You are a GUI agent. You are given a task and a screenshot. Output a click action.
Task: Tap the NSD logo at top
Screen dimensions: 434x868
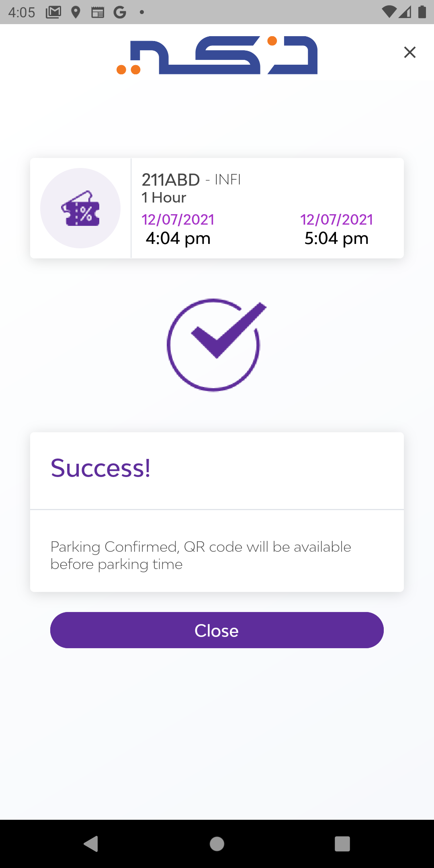[217, 55]
